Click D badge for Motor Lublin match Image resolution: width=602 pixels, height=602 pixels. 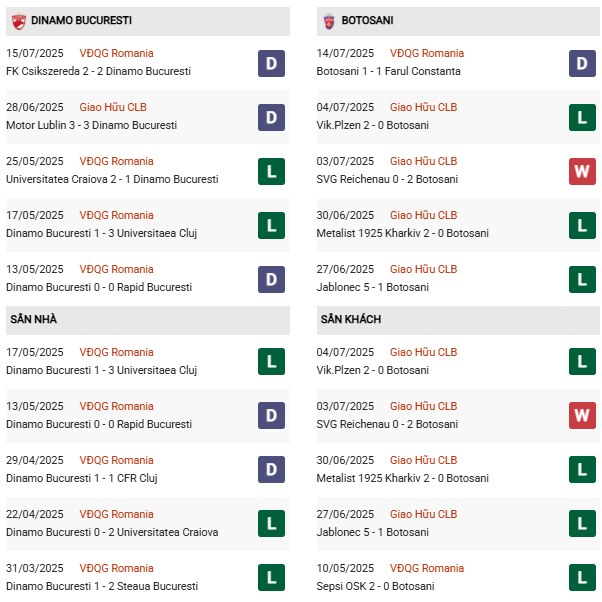[x=271, y=117]
